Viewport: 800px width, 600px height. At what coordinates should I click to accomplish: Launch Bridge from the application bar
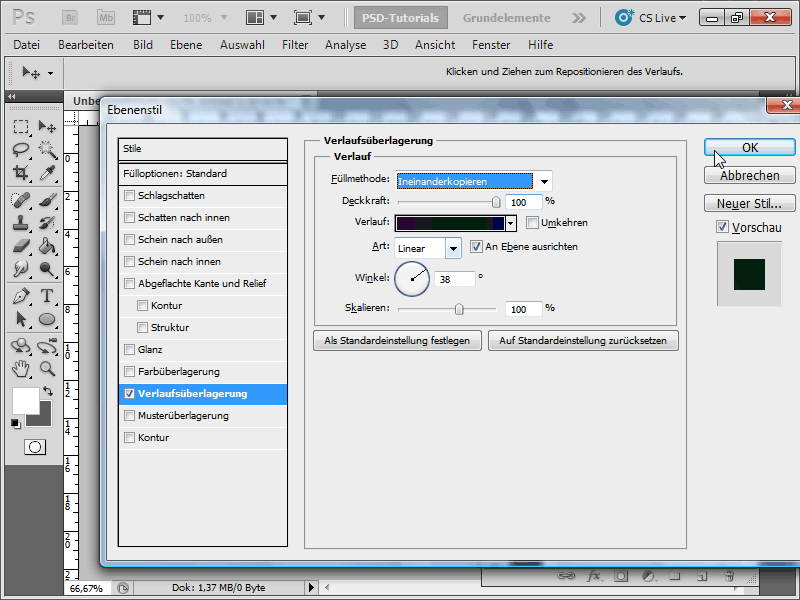tap(70, 18)
